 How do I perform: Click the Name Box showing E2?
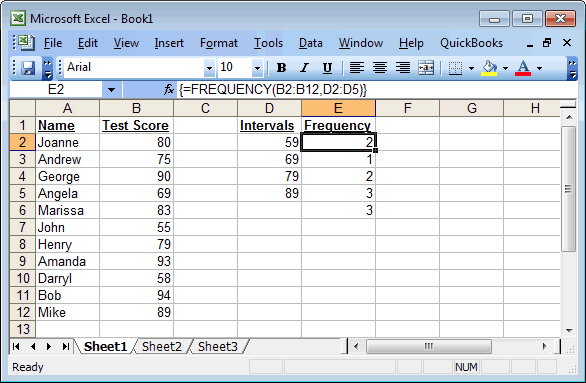click(56, 90)
